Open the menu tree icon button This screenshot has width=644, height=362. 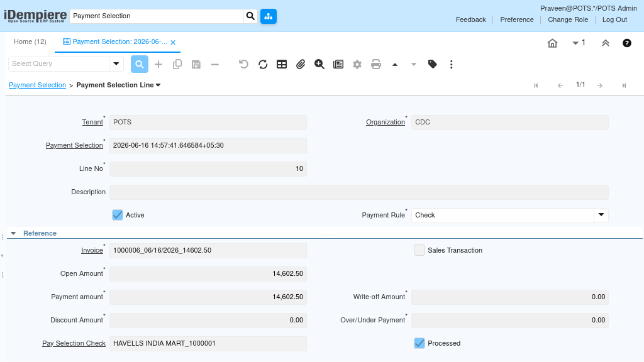coord(268,16)
